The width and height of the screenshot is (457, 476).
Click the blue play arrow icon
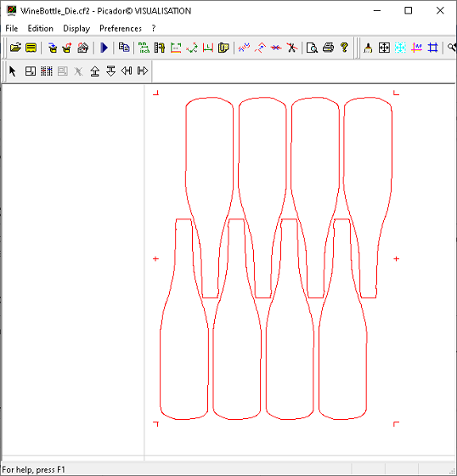point(104,48)
